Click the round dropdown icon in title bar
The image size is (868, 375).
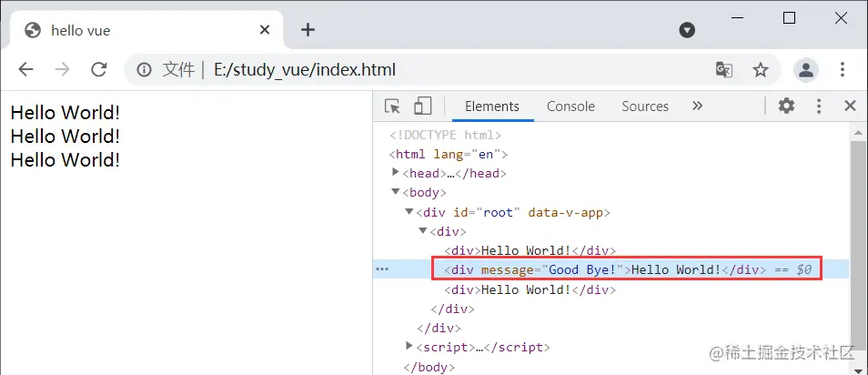click(x=687, y=30)
